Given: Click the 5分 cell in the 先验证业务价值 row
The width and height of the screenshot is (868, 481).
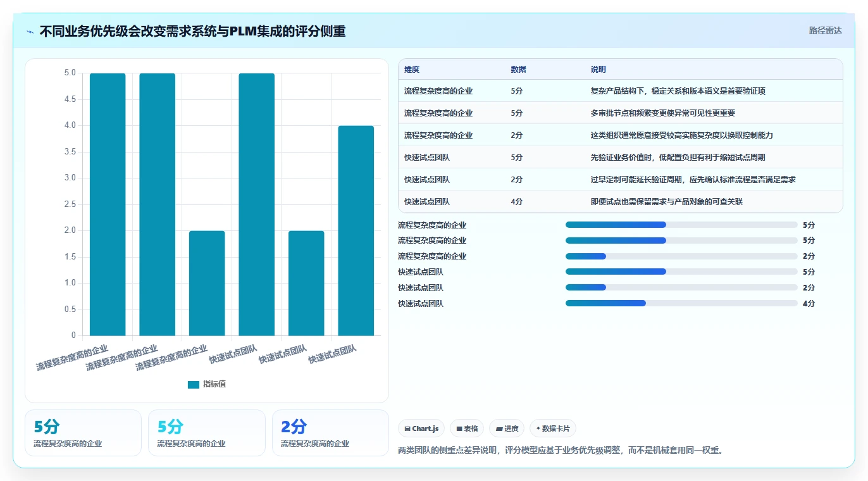Looking at the screenshot, I should pos(517,158).
